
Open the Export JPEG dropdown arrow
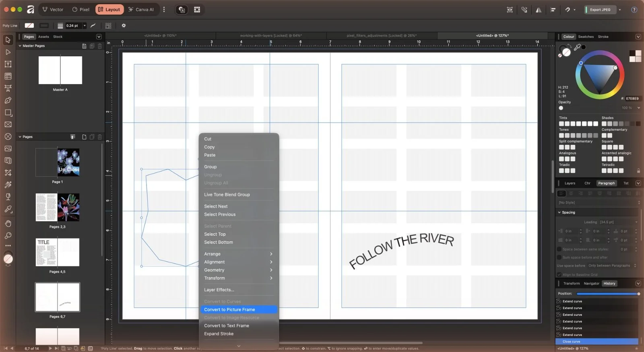620,10
